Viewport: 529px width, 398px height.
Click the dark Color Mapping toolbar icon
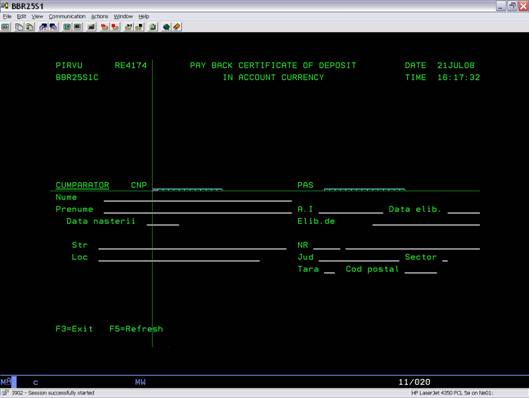coord(78,27)
